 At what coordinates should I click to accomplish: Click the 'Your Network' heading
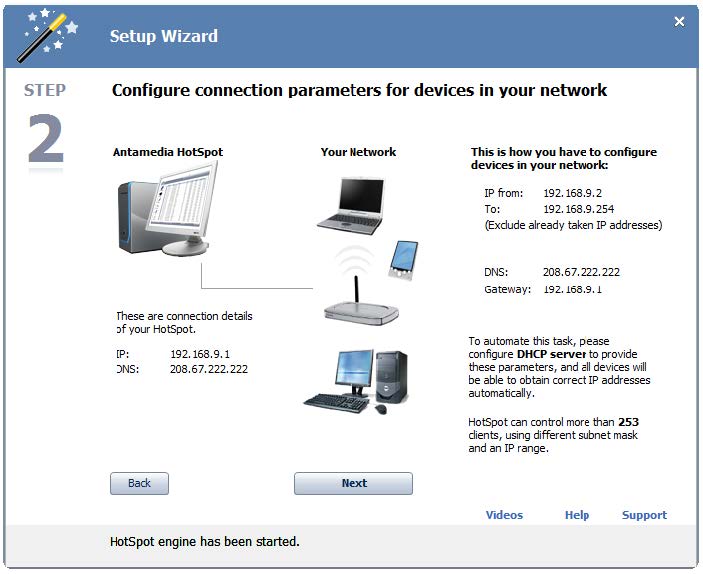358,152
